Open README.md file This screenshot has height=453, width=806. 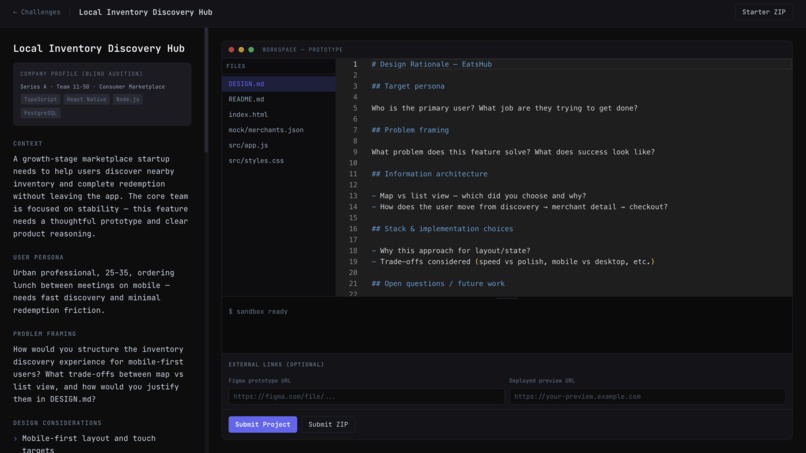(279, 99)
